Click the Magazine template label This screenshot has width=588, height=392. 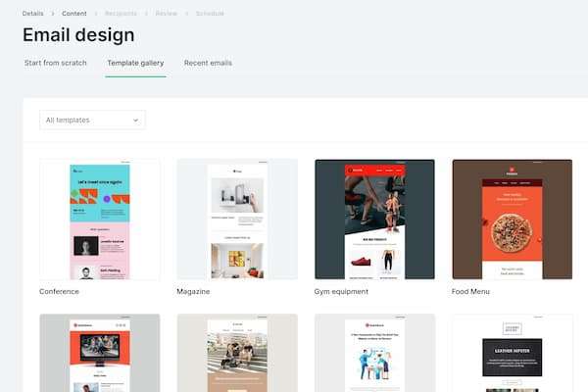193,291
